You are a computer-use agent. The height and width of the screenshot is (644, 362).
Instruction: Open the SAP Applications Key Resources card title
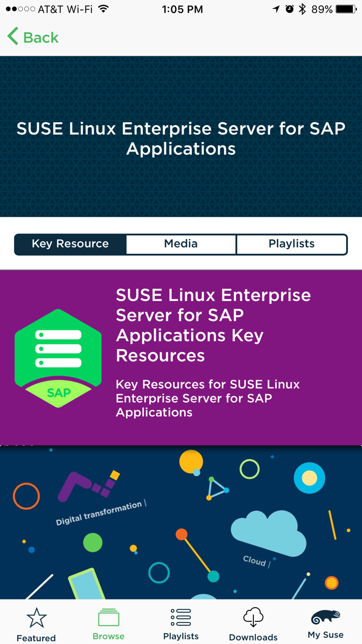[213, 325]
